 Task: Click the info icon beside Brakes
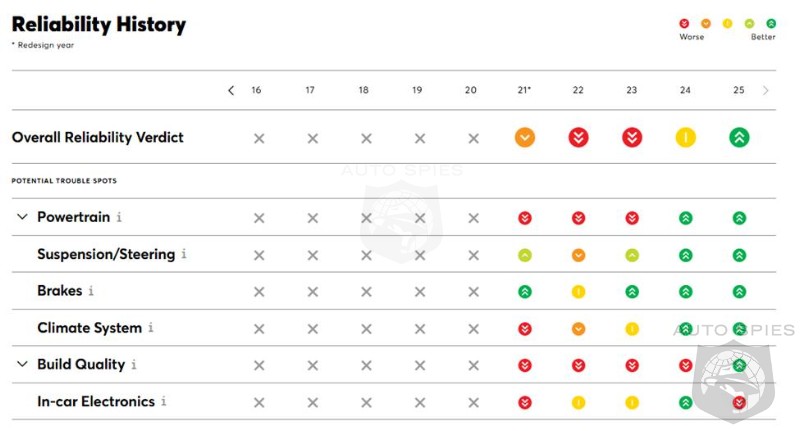point(91,291)
